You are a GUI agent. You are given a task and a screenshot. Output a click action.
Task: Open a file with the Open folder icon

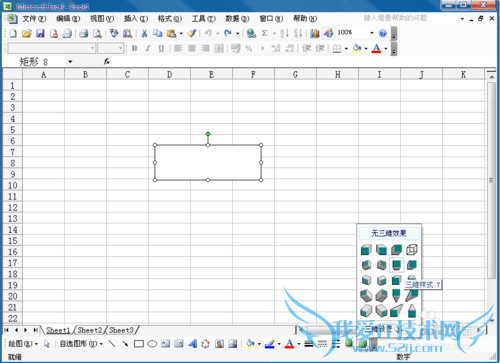tap(27, 33)
